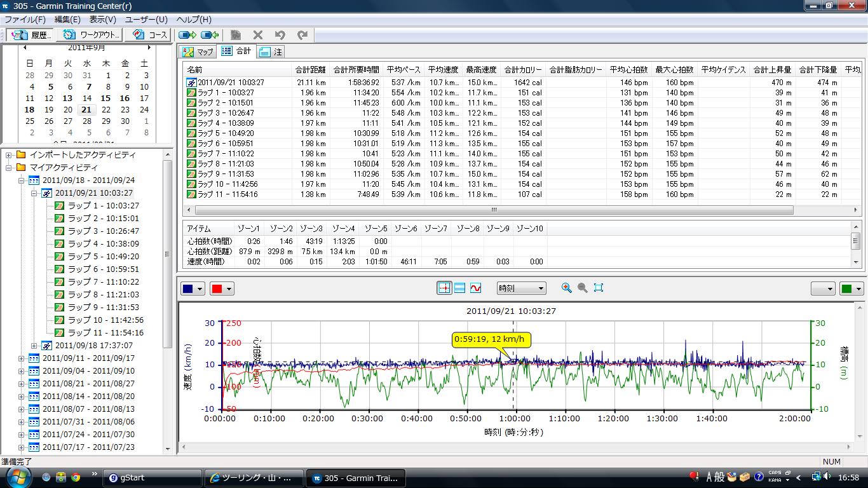Image resolution: width=868 pixels, height=488 pixels.
Task: Click the ゾーン4 column header
Action: click(344, 228)
